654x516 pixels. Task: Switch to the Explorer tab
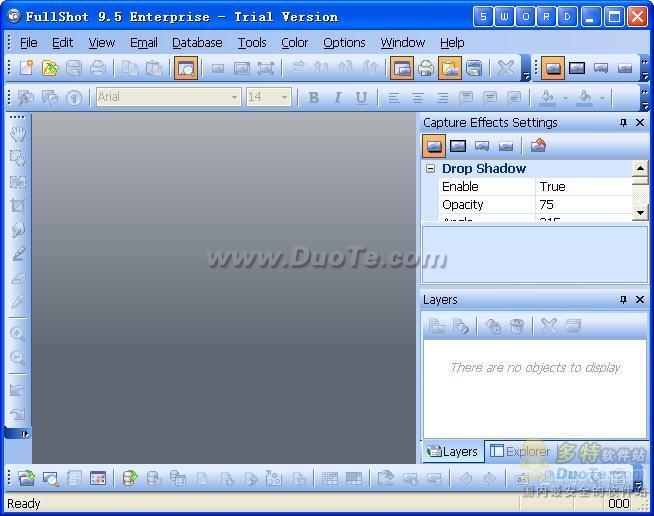520,451
